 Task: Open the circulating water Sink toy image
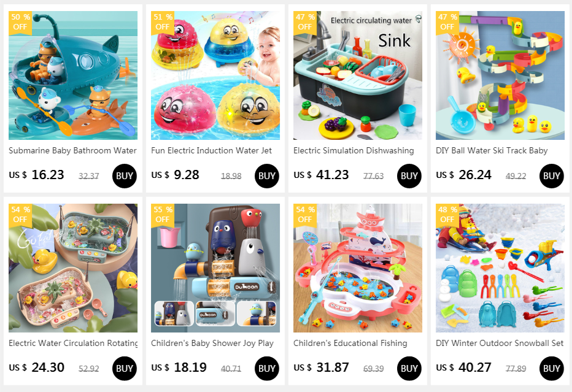click(357, 75)
